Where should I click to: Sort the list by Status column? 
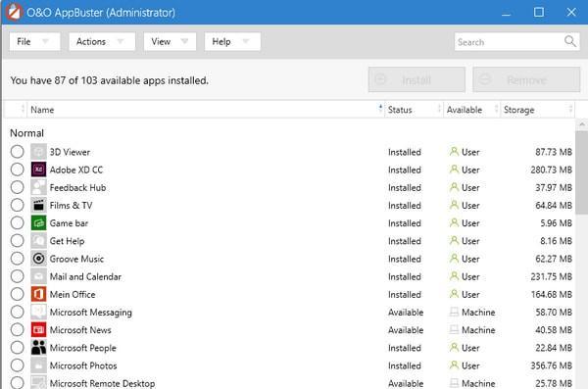[x=414, y=110]
